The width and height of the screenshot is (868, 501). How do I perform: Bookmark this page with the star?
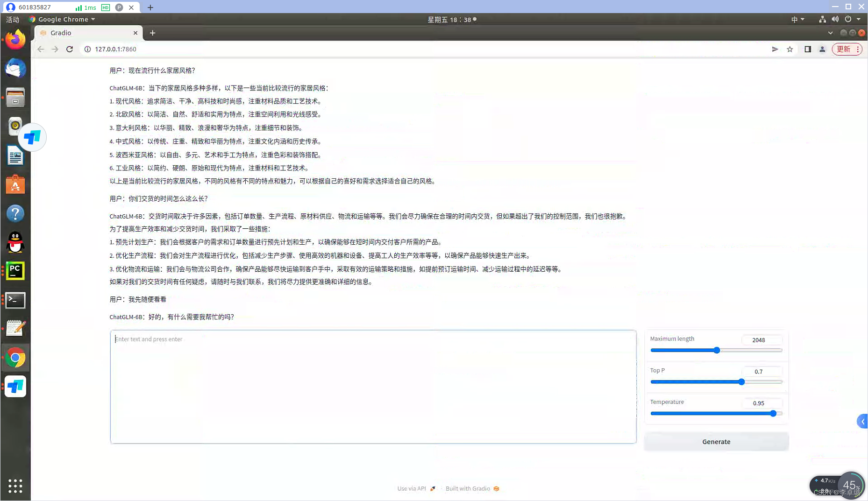coord(790,49)
